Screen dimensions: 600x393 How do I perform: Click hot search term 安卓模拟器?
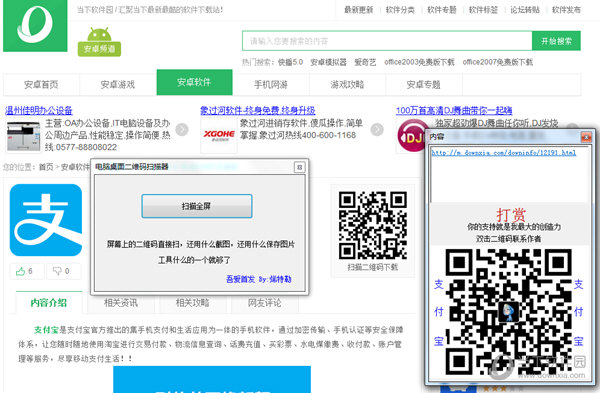[x=328, y=62]
